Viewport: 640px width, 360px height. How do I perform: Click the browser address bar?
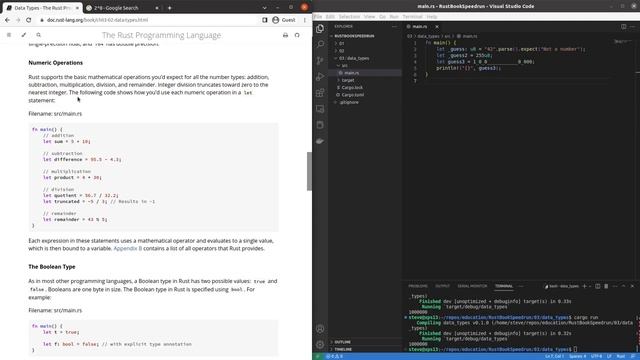pyautogui.click(x=147, y=20)
